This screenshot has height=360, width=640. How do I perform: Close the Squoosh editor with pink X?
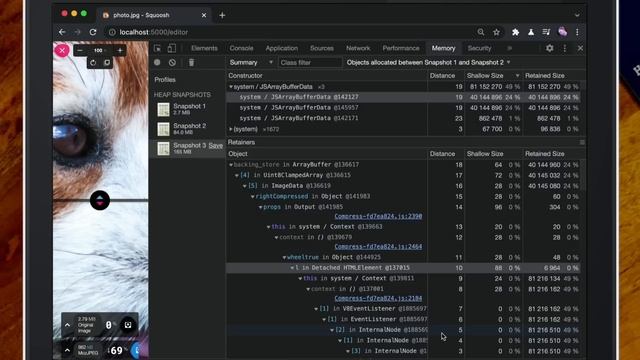click(62, 51)
